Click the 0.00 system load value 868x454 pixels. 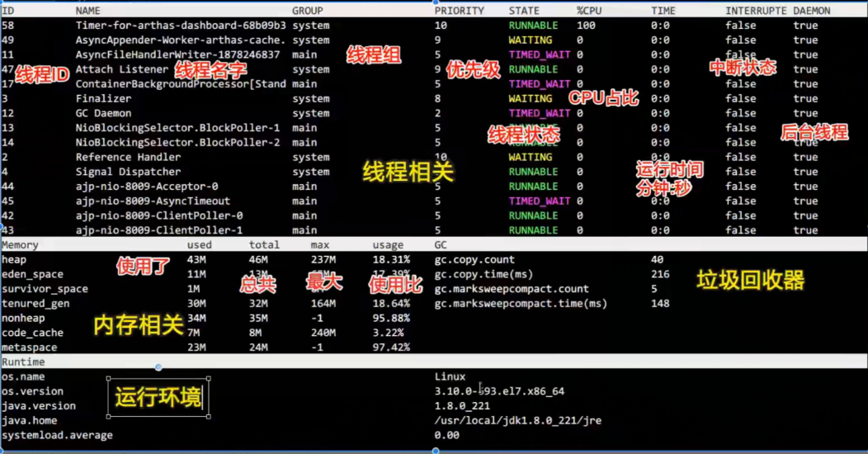point(446,435)
